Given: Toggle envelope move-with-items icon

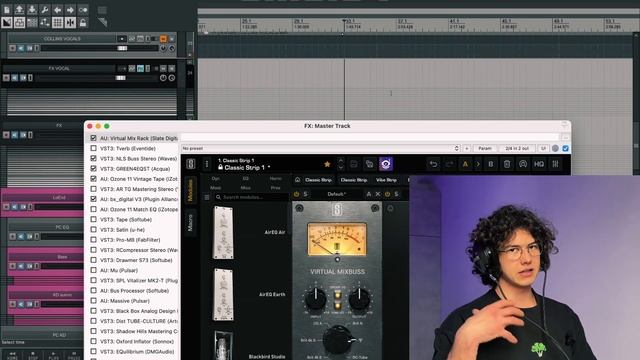Looking at the screenshot, I should pos(45,22).
